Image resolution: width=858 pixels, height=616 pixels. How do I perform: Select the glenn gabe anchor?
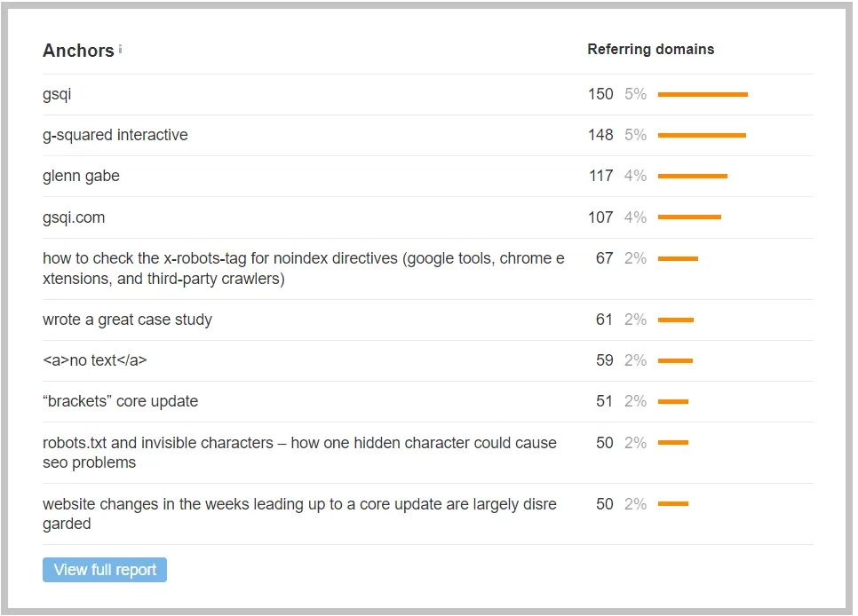point(81,176)
